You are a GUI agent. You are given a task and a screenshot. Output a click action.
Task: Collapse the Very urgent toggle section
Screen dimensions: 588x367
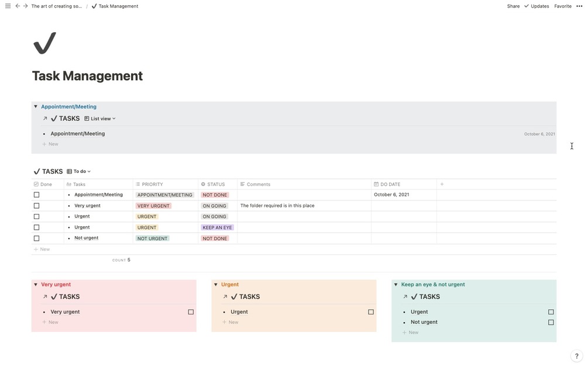coord(35,284)
